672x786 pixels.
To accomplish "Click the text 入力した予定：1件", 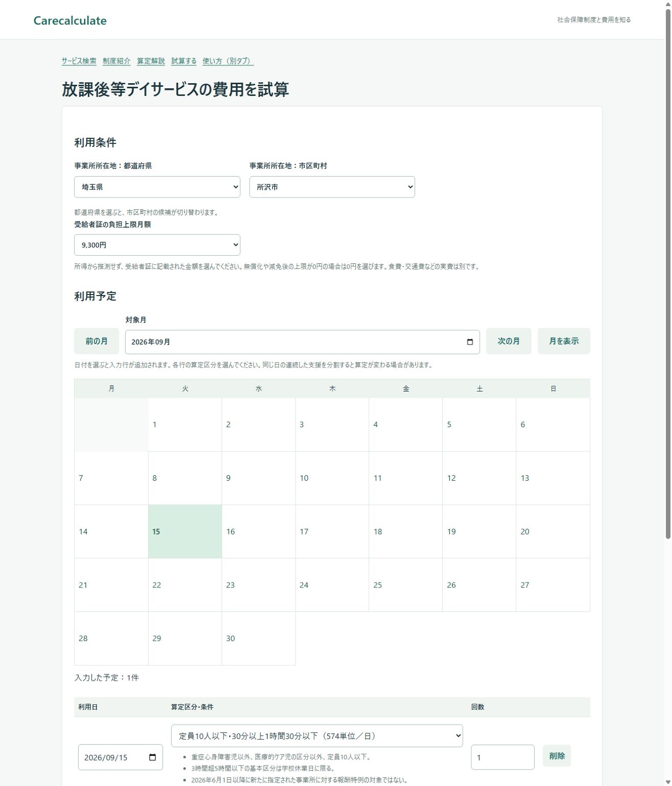I will pos(107,678).
